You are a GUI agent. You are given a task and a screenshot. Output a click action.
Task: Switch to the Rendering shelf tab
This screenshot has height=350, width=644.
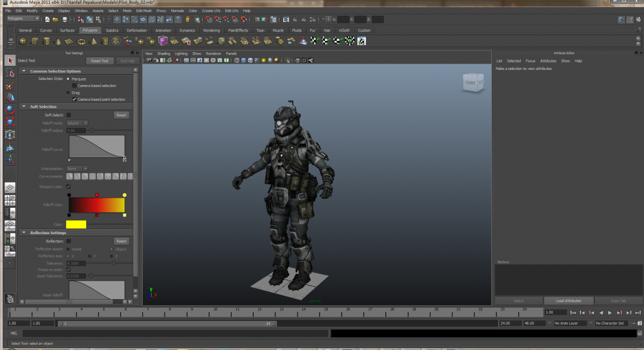(x=211, y=30)
